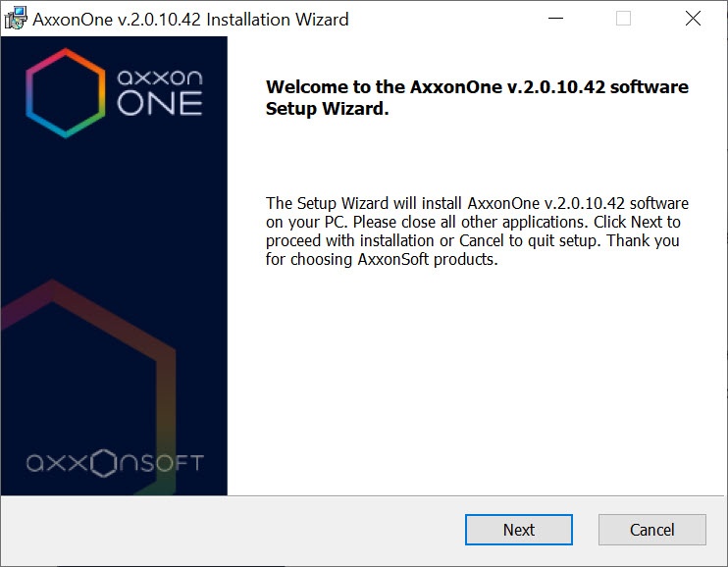Close the Installation Wizard window
This screenshot has height=567, width=728.
pyautogui.click(x=693, y=19)
